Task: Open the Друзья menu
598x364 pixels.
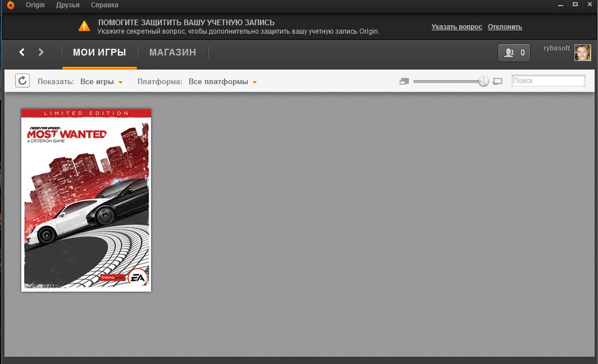Action: 67,5
